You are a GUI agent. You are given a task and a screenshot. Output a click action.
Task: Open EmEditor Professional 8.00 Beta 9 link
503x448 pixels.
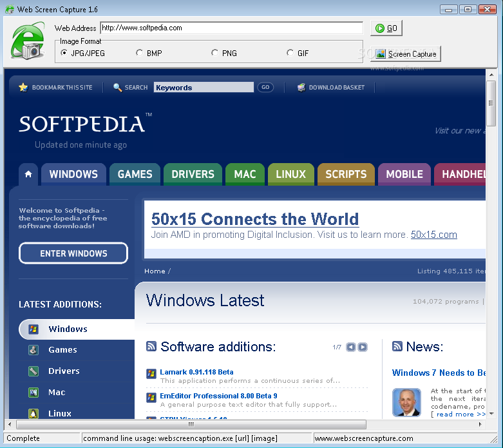218,396
